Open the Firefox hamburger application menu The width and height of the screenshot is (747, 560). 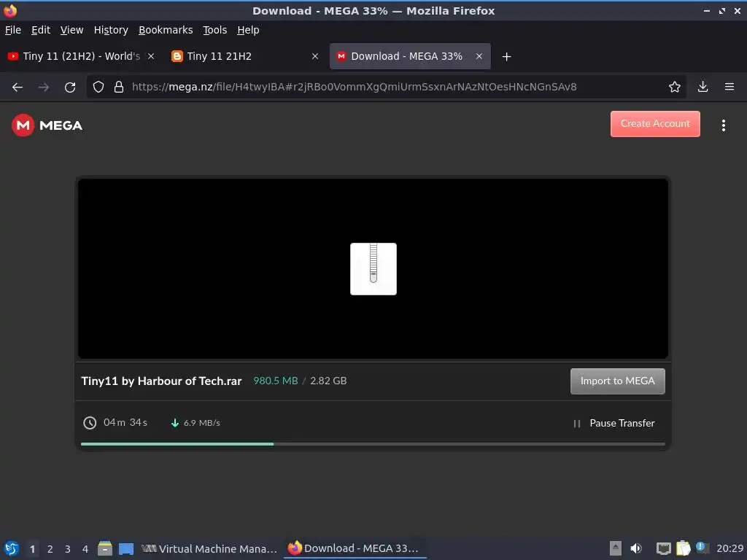(x=729, y=87)
